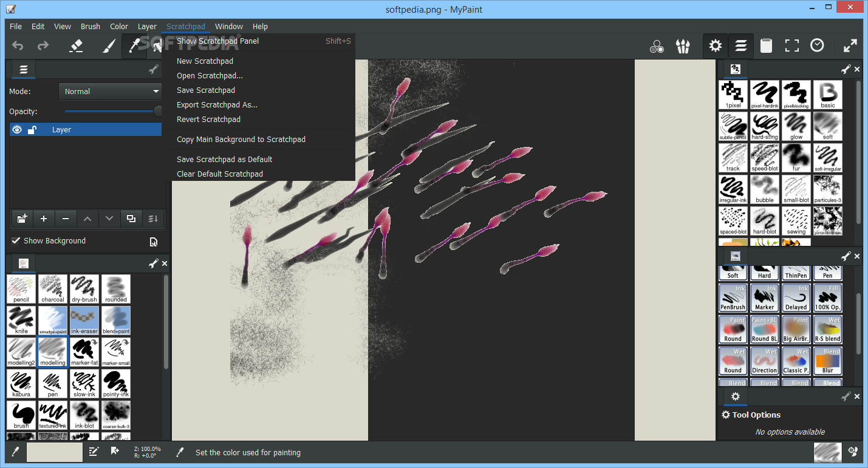
Task: Open wrench options of the second right brush panel
Action: [846, 256]
